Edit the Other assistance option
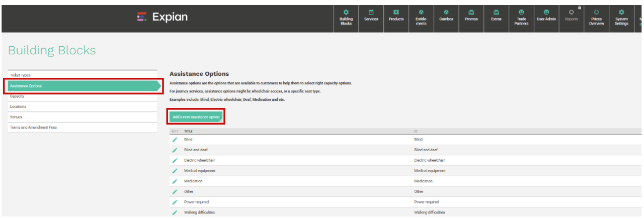This screenshot has width=644, height=219. tap(175, 191)
